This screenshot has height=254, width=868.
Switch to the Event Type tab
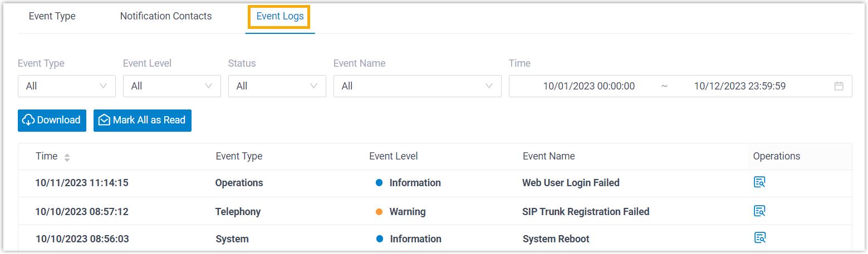click(52, 16)
